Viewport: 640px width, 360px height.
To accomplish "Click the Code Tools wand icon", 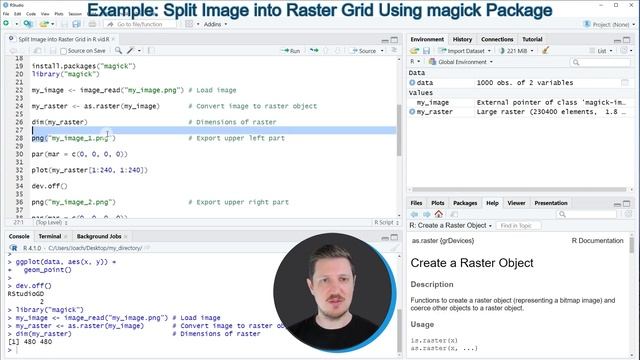I will tap(131, 51).
